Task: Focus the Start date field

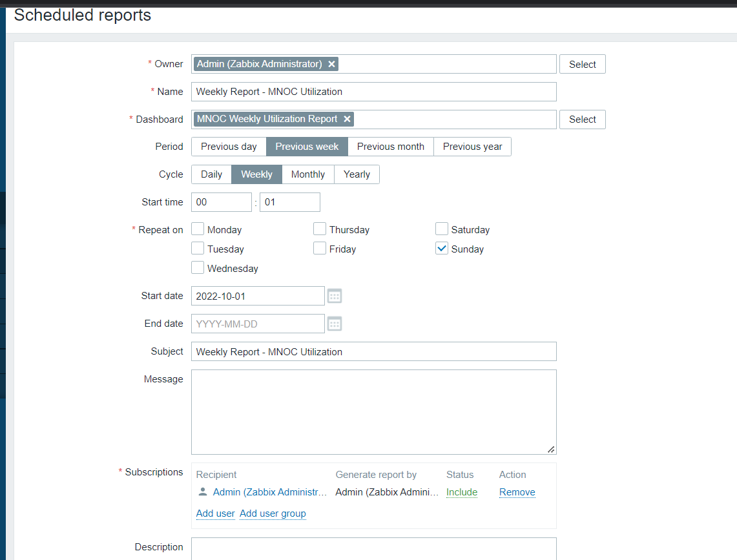Action: coord(258,296)
